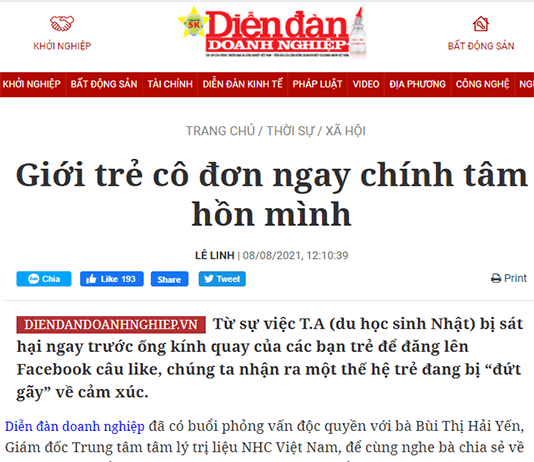Image resolution: width=534 pixels, height=462 pixels.
Task: Go to XÃ HỘI breadcrumb
Action: (x=345, y=131)
